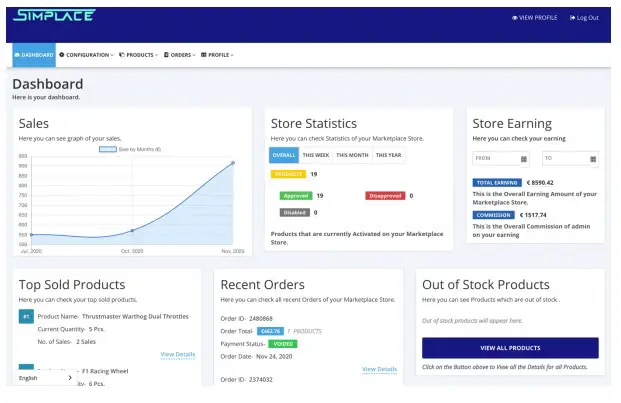The width and height of the screenshot is (621, 403).
Task: Select the Overall statistics tab
Action: click(x=284, y=155)
